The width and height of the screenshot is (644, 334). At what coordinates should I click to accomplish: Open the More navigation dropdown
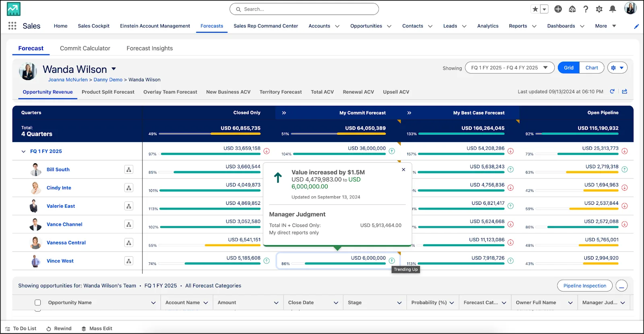[605, 26]
